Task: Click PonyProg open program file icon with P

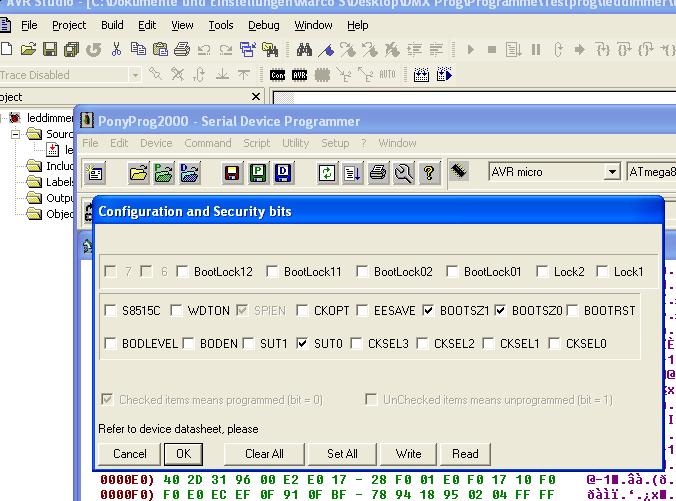Action: (x=164, y=173)
